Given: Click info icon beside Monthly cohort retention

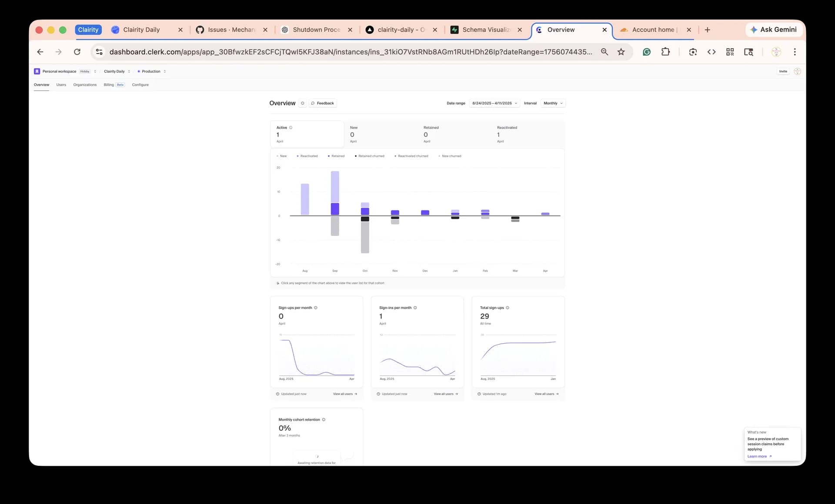Looking at the screenshot, I should point(324,420).
